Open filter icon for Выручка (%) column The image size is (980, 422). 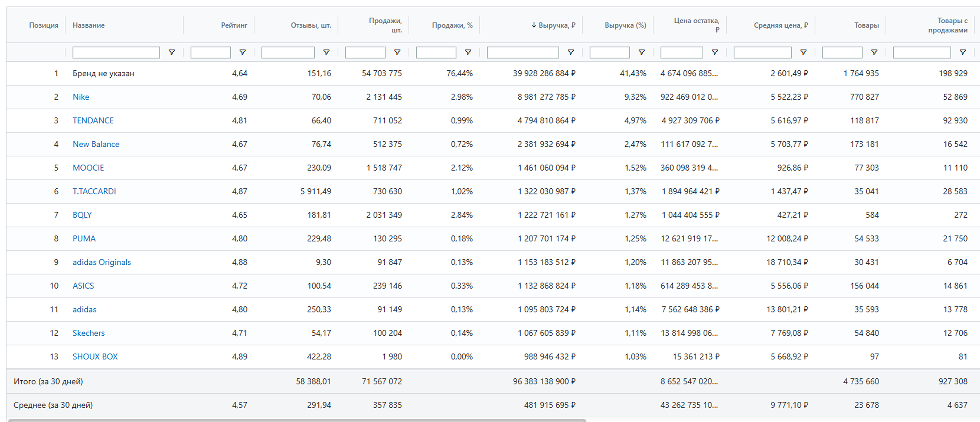click(641, 53)
